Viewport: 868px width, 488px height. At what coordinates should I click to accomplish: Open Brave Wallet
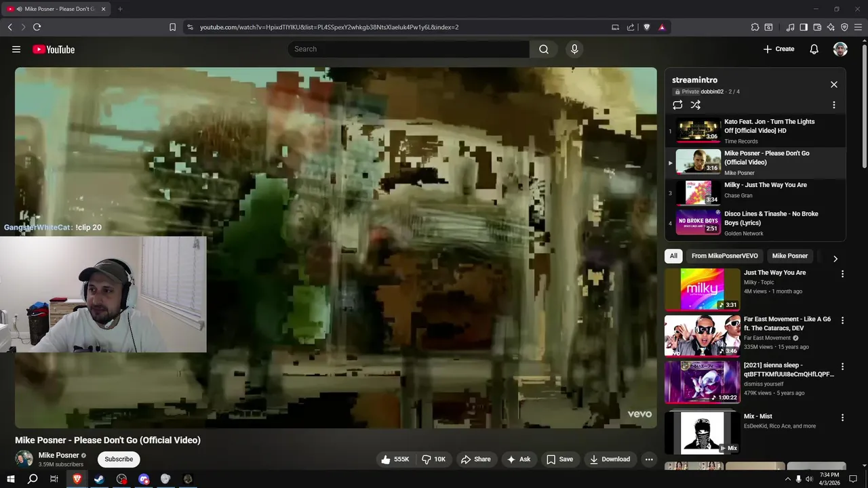(x=817, y=27)
